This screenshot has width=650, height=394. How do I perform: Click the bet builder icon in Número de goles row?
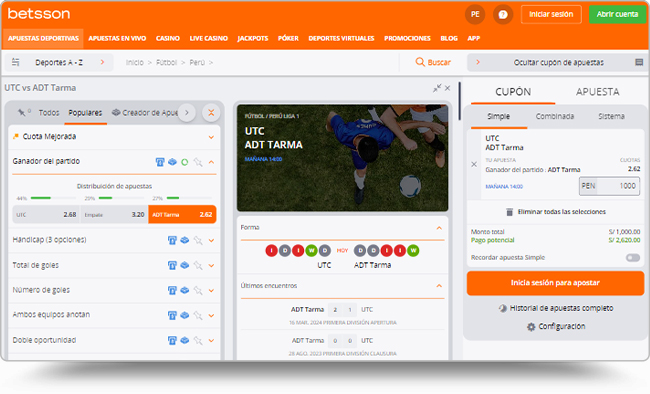click(x=185, y=290)
